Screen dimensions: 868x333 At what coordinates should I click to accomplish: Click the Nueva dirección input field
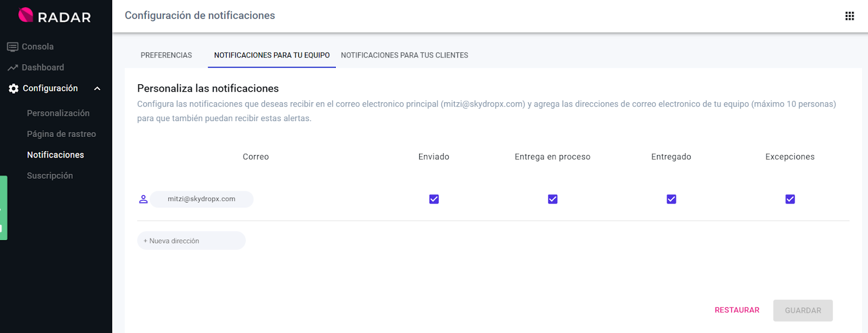[x=192, y=241]
